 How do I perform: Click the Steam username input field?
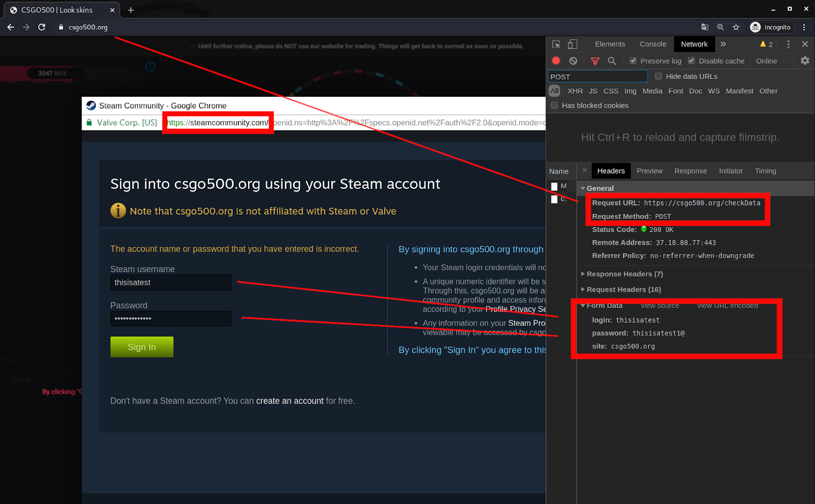point(171,283)
